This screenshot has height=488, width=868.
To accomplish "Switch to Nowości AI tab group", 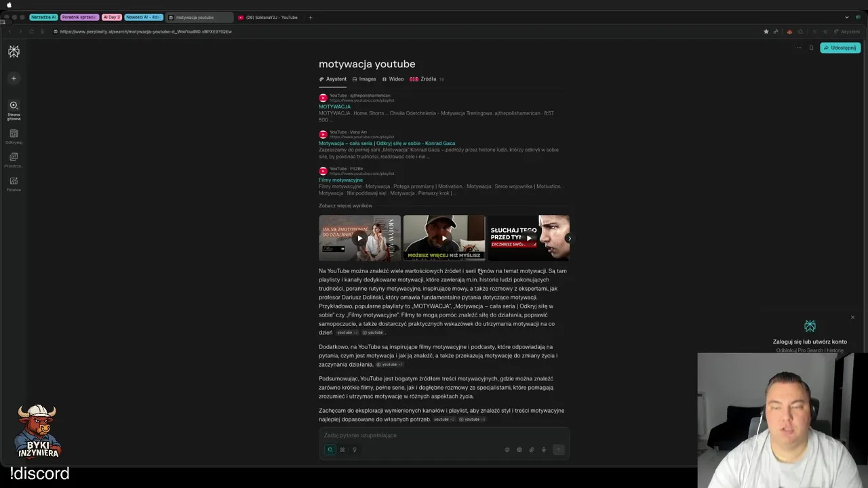I will click(144, 17).
